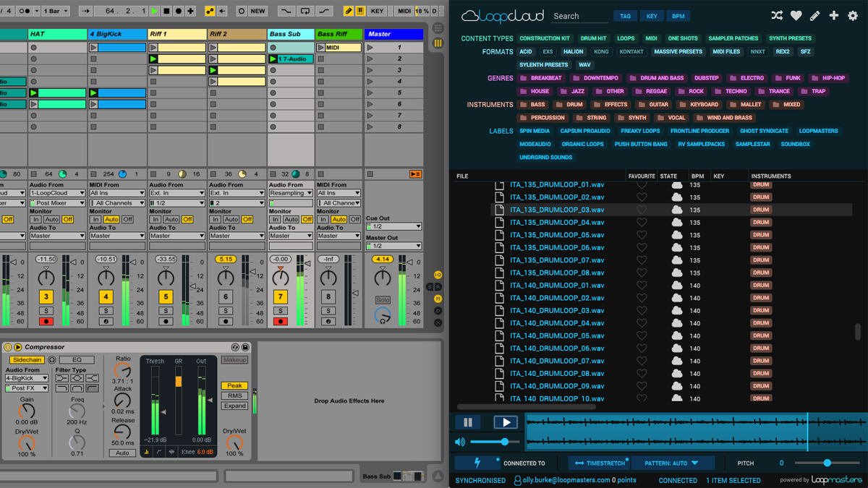Click the cloud state icon for ITA_135_DRUMLOOP_03.wav

677,210
